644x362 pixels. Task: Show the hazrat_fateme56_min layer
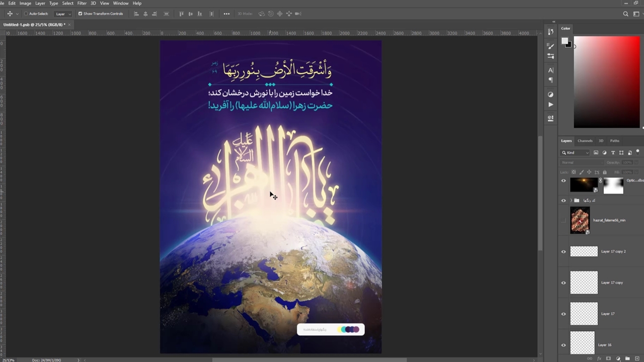(563, 220)
